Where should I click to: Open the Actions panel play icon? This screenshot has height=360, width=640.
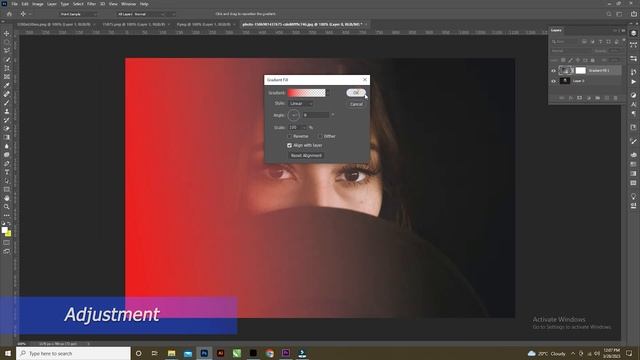point(633,82)
